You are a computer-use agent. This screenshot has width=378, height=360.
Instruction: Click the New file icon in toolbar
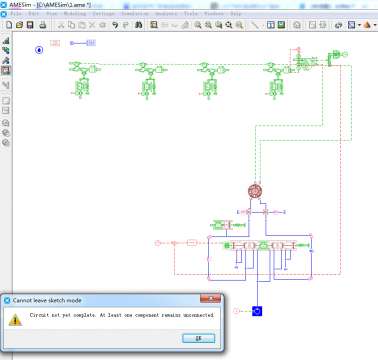click(x=9, y=25)
